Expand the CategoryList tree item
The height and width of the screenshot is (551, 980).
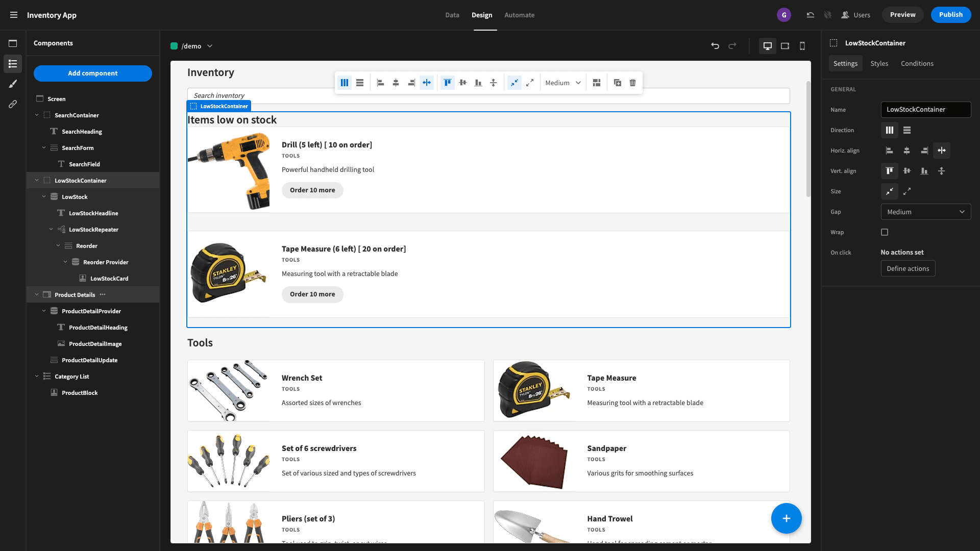[36, 376]
